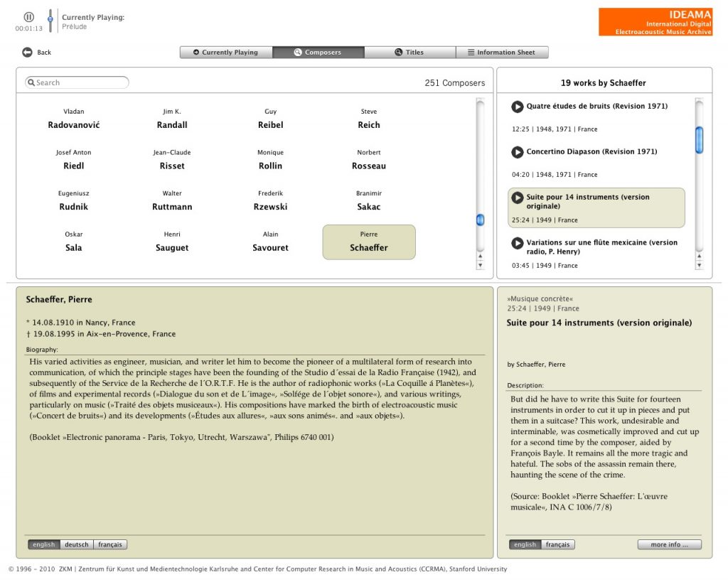Screen dimensions: 728x582
Task: Play Quatre études de bruits
Action: [x=518, y=107]
